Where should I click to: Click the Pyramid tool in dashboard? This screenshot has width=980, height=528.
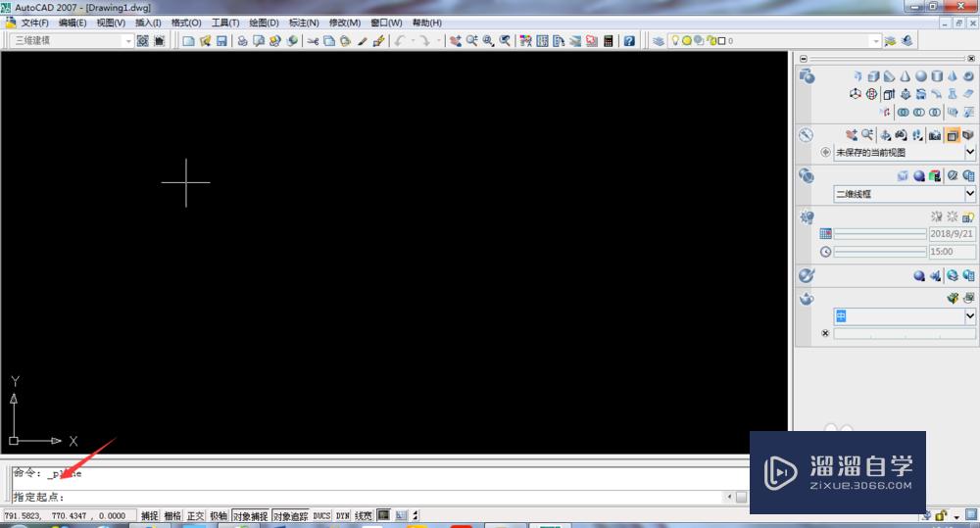click(x=952, y=76)
